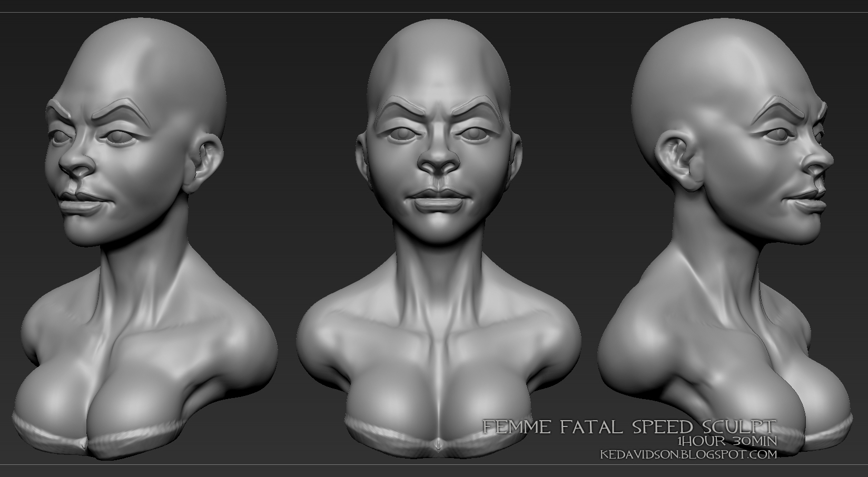Click the '1Hour 30min' text
The image size is (868, 477).
727,441
